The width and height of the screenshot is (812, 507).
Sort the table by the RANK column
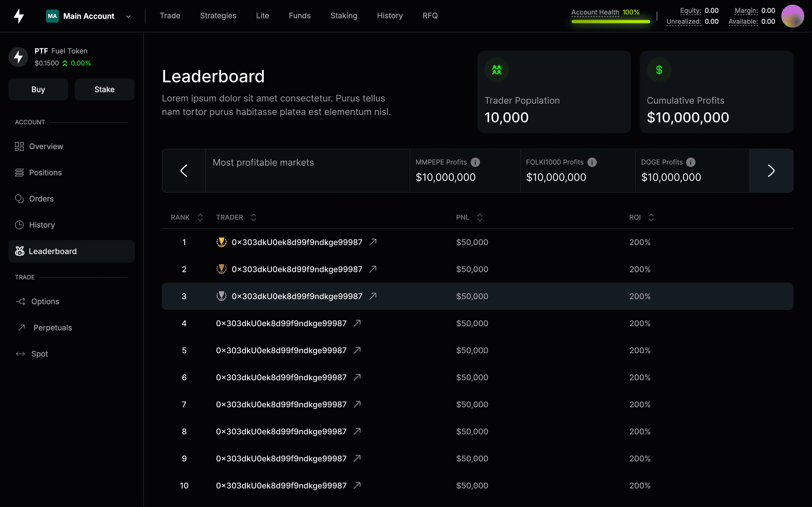[200, 217]
